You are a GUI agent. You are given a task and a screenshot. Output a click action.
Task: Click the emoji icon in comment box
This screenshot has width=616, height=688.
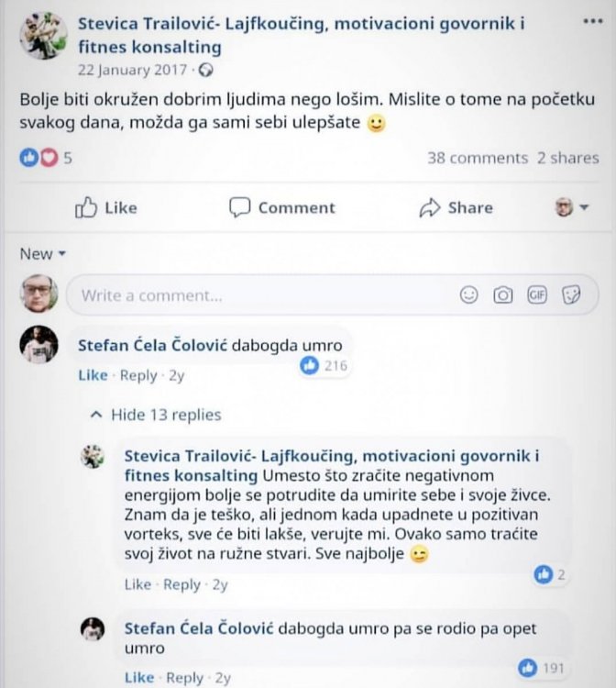coord(468,295)
